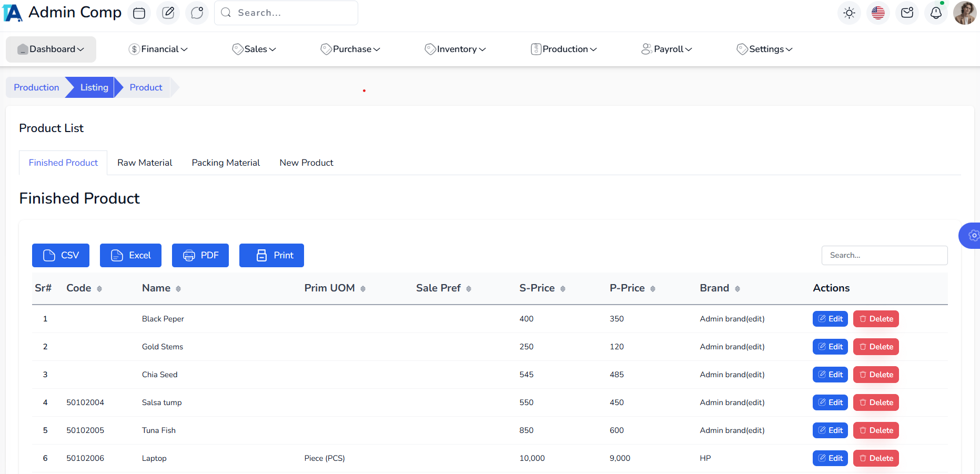Switch to the Raw Material tab
980x474 pixels.
(x=145, y=163)
